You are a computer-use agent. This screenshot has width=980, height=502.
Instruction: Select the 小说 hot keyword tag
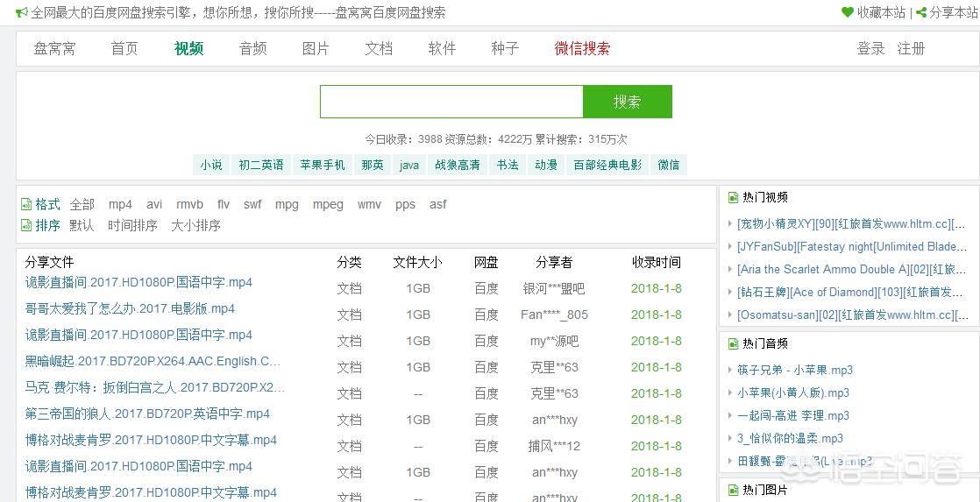(x=211, y=165)
